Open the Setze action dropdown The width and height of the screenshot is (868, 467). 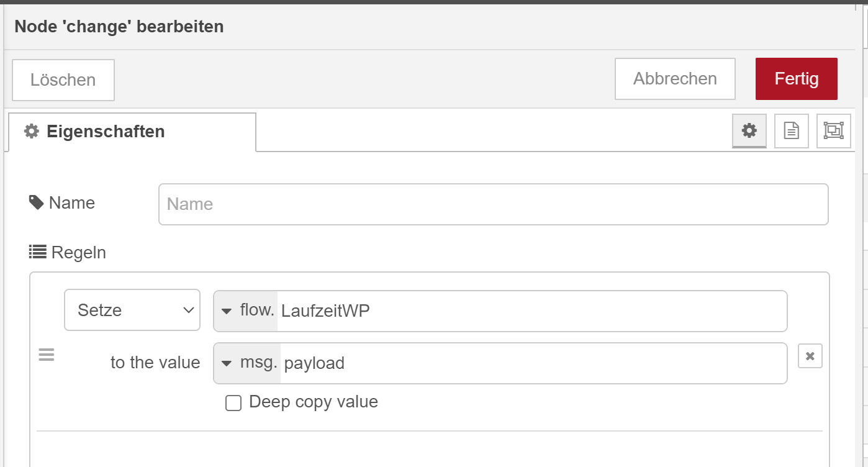coord(132,310)
